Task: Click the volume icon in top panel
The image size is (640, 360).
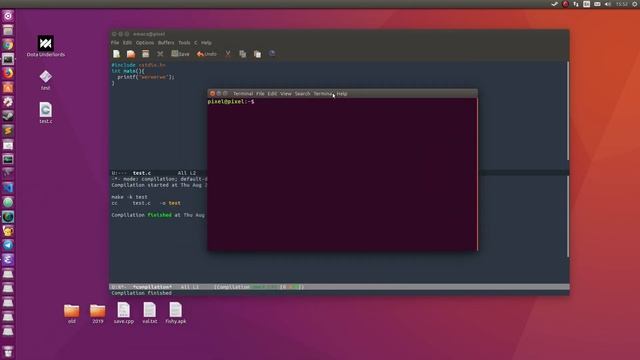Action: 608,4
